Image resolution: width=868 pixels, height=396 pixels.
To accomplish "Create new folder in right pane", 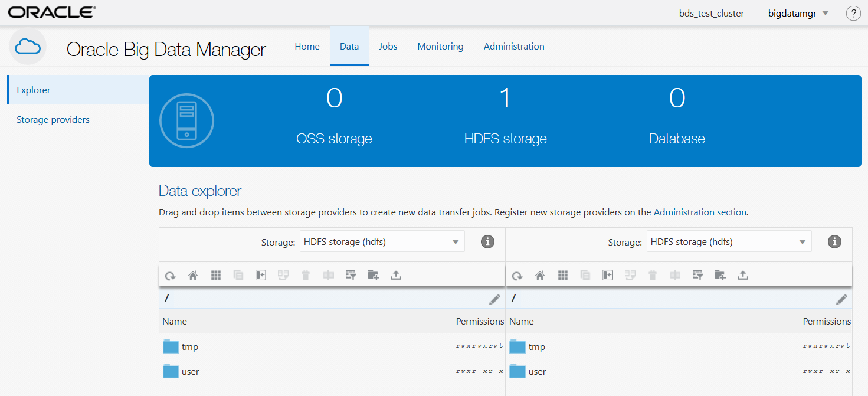I will (x=720, y=275).
